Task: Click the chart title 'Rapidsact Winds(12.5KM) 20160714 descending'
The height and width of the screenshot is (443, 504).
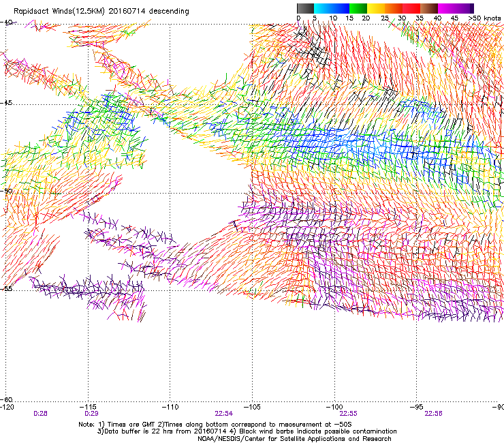Action: pyautogui.click(x=101, y=11)
